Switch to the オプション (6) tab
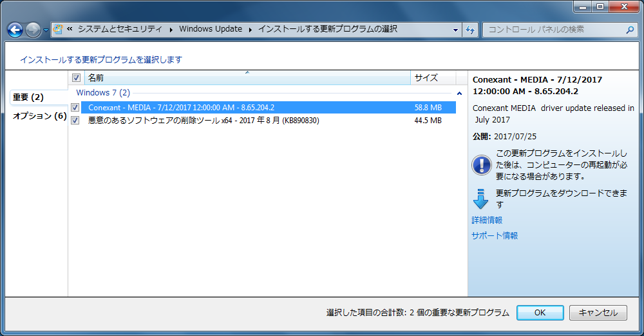Viewport: 644px width, 336px height. click(x=39, y=116)
